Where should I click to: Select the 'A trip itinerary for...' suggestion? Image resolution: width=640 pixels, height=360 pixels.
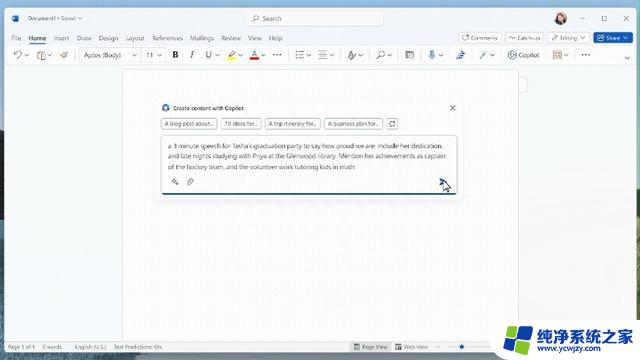293,124
